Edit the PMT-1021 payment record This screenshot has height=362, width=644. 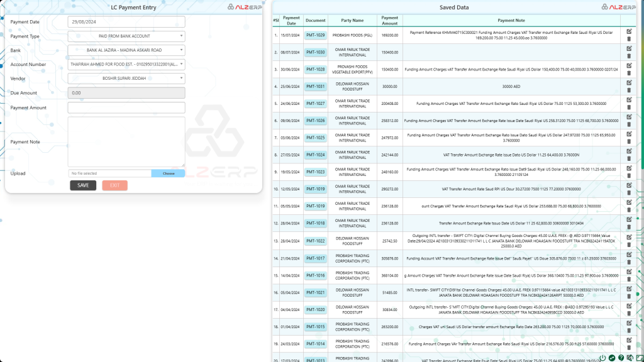(x=629, y=289)
